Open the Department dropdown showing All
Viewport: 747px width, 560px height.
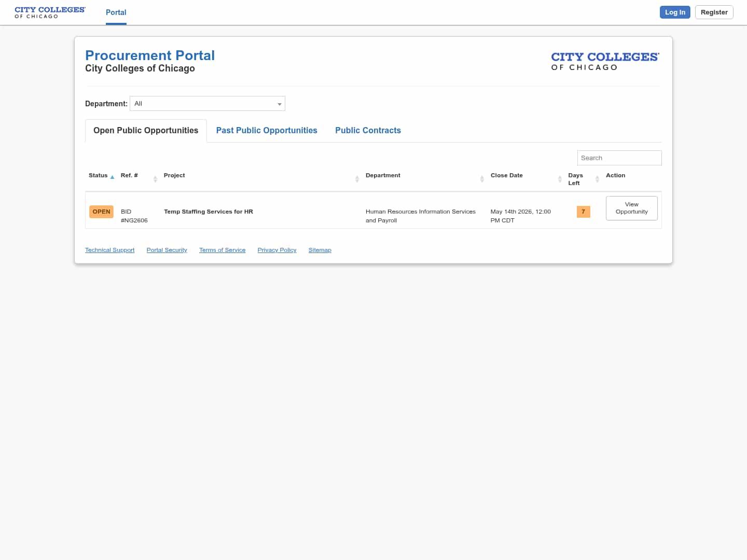click(208, 104)
